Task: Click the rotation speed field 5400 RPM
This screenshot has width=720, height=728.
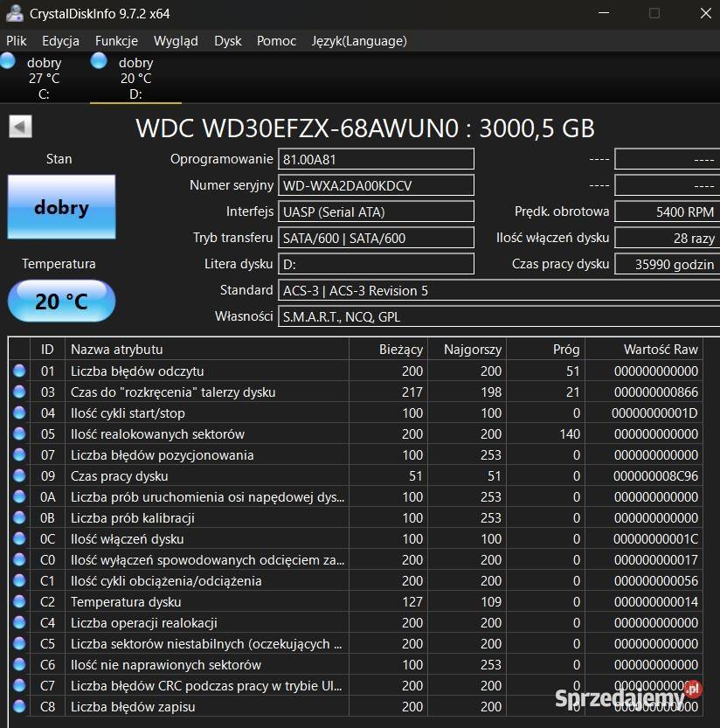Action: 667,211
